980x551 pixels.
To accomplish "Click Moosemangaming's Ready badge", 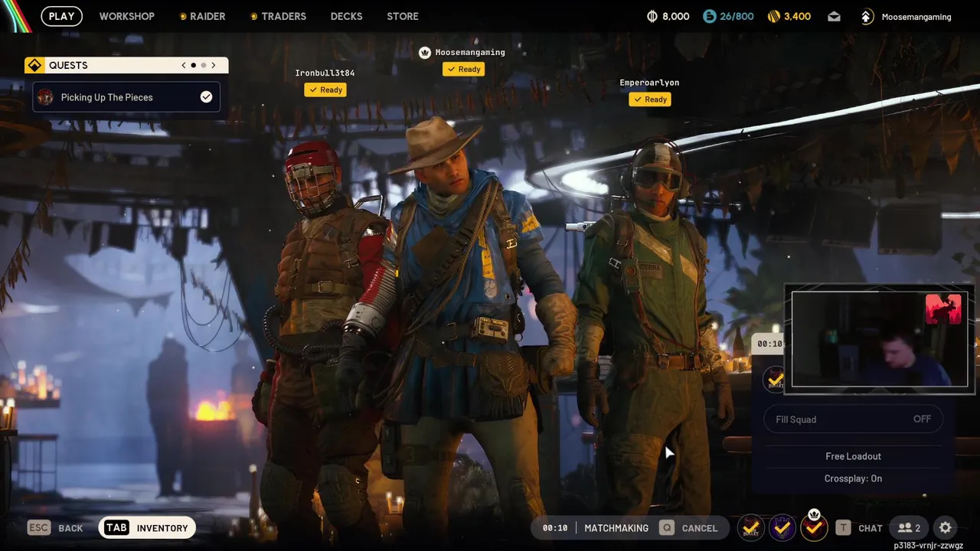I will [464, 69].
